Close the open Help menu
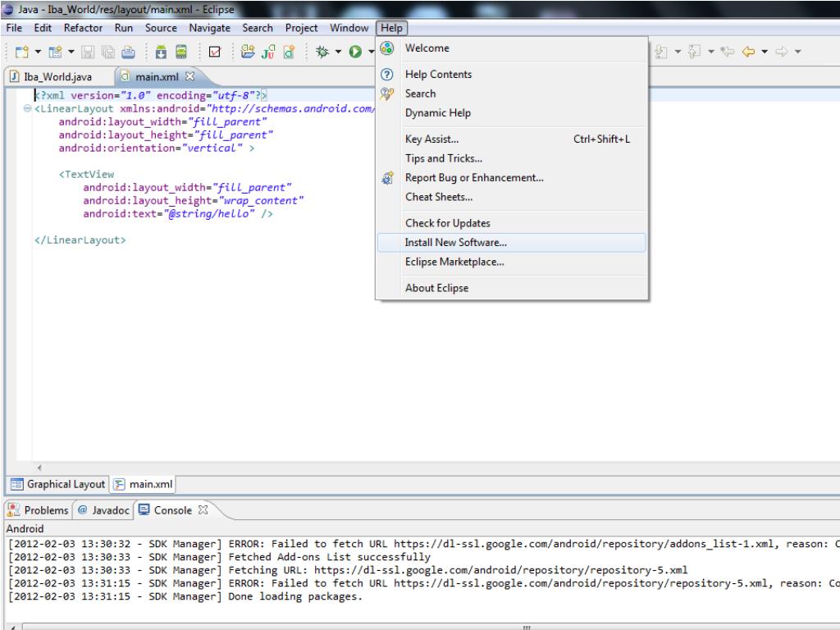 coord(391,28)
